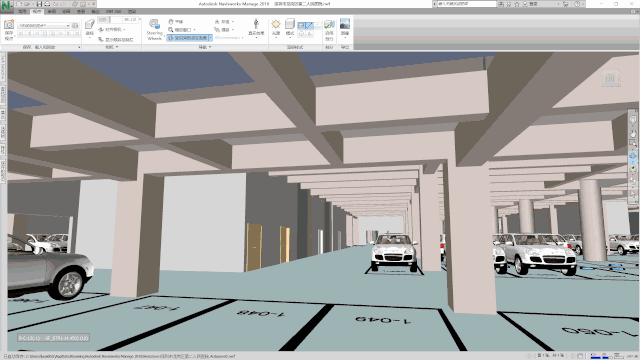This screenshot has width=640, height=360.
Task: Click the field of view value box
Action: (130, 20)
